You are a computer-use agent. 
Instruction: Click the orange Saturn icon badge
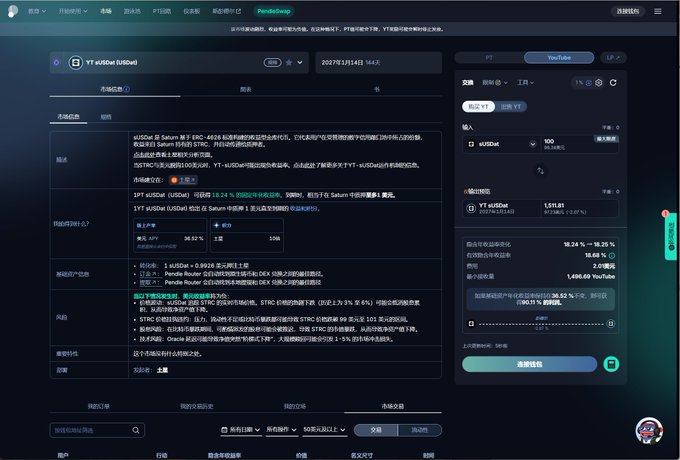(x=174, y=179)
